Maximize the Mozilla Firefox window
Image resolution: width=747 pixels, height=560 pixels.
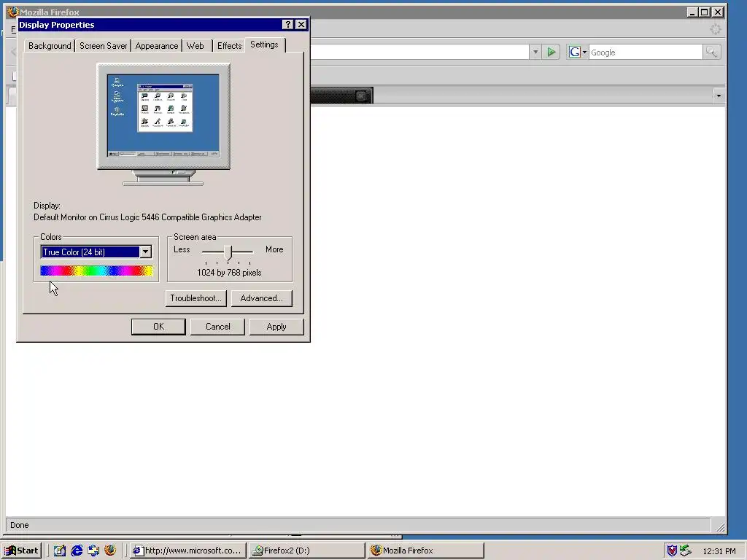[x=704, y=12]
